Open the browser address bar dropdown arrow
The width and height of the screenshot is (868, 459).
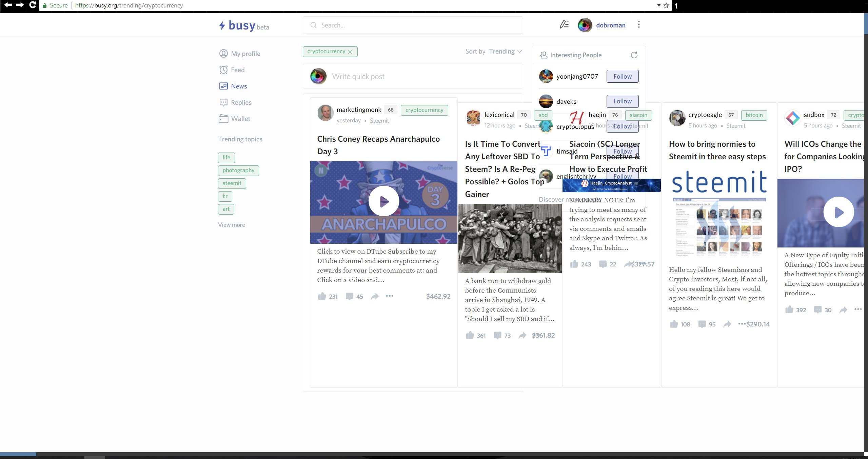(x=659, y=5)
